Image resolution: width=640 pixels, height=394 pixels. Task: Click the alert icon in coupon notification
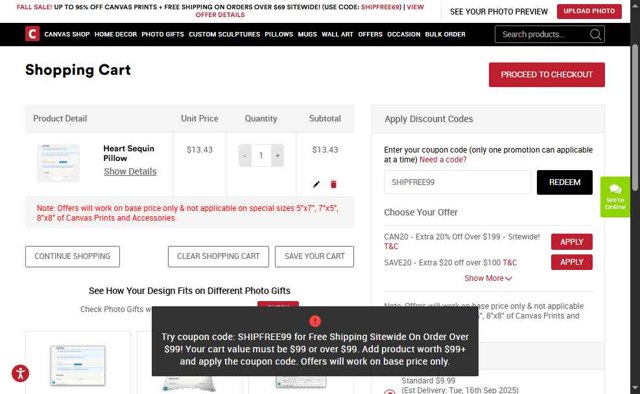(x=315, y=321)
